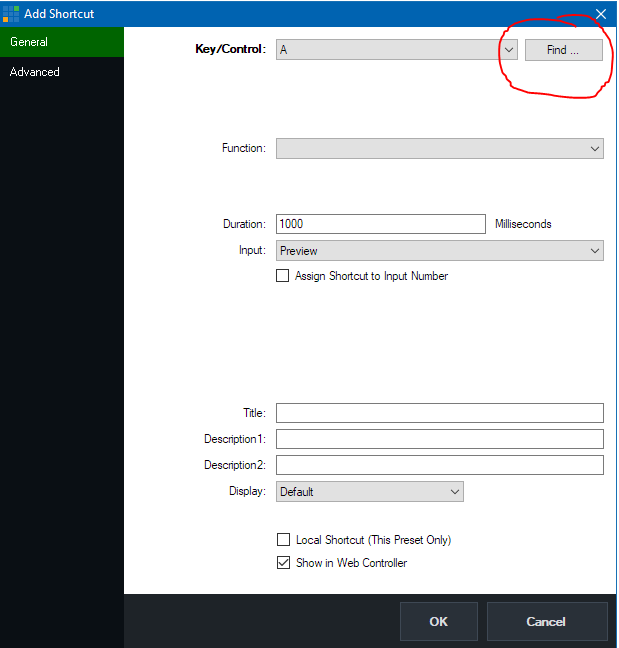Viewport: 619px width, 648px height.
Task: Open the Display dropdown set to Default
Action: tap(369, 492)
